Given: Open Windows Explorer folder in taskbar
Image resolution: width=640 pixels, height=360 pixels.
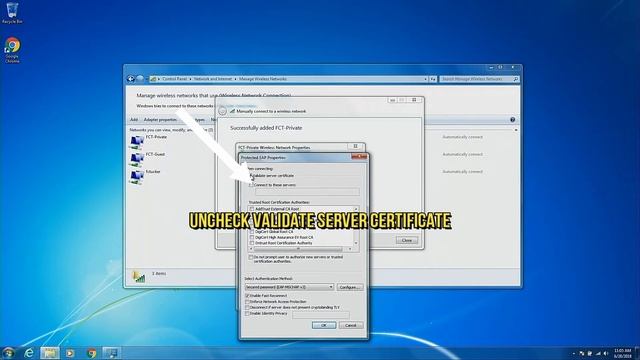Looking at the screenshot, I should click(49, 353).
